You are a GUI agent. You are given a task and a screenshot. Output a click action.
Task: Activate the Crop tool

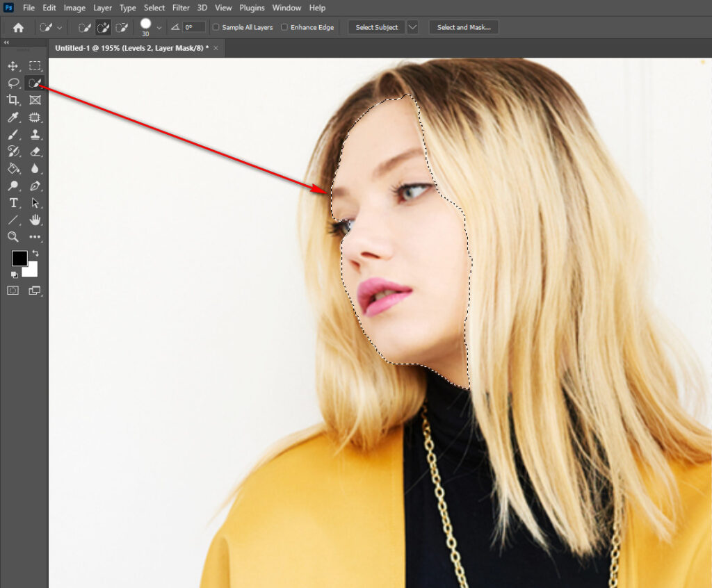[13, 99]
